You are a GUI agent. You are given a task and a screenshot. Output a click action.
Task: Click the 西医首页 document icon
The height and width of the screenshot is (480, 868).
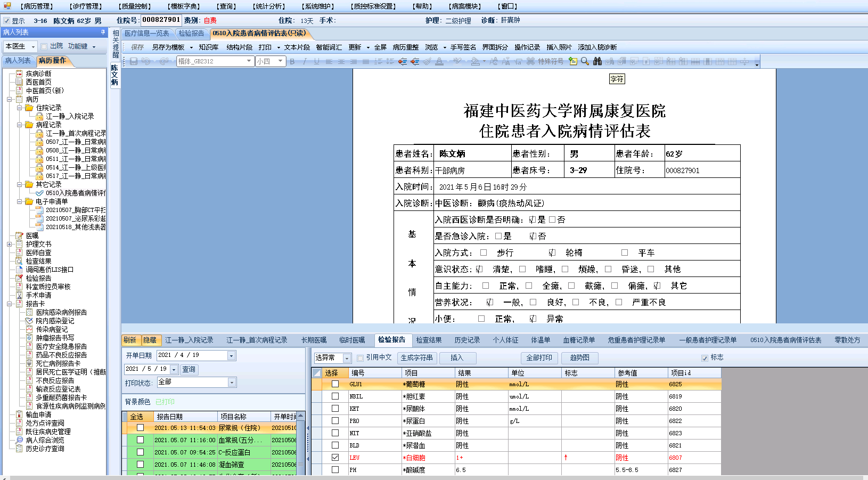pyautogui.click(x=20, y=82)
